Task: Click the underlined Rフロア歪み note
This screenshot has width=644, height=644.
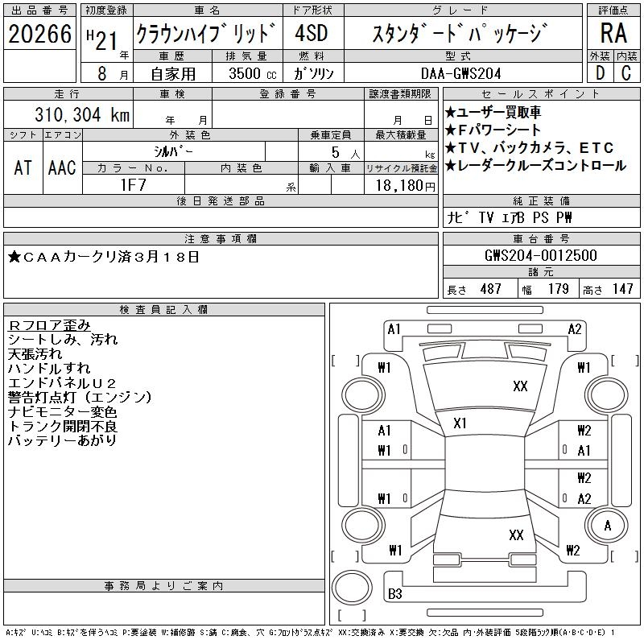Action: click(x=49, y=325)
